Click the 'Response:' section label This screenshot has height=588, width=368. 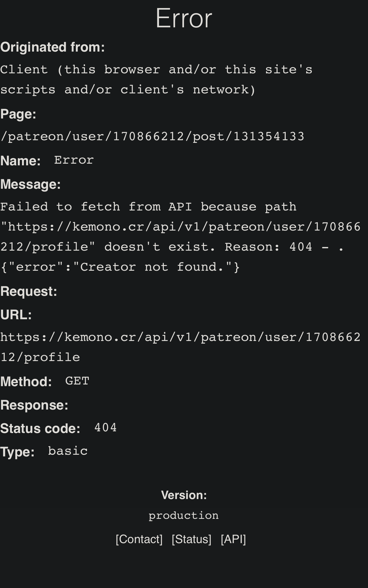[34, 405]
